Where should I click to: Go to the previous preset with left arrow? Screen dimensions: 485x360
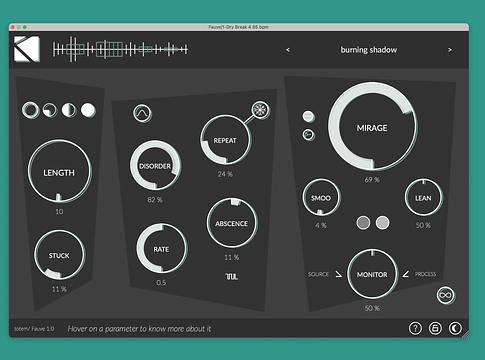click(288, 50)
